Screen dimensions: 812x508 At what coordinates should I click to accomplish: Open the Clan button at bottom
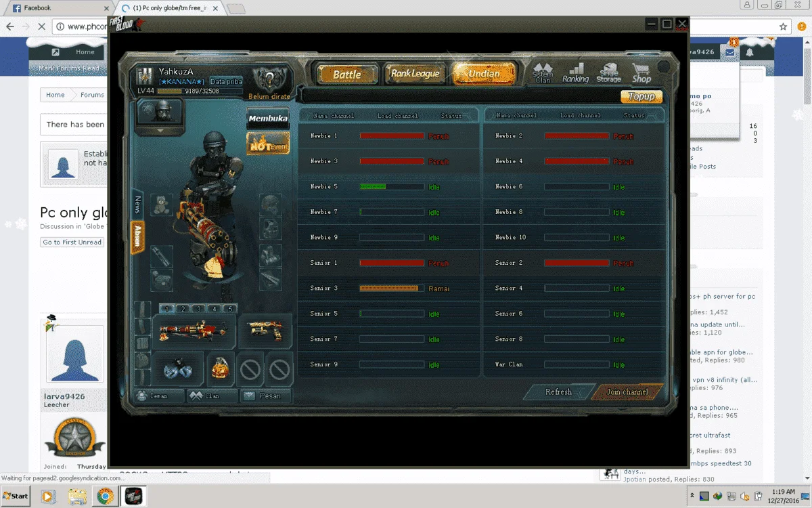tap(212, 396)
